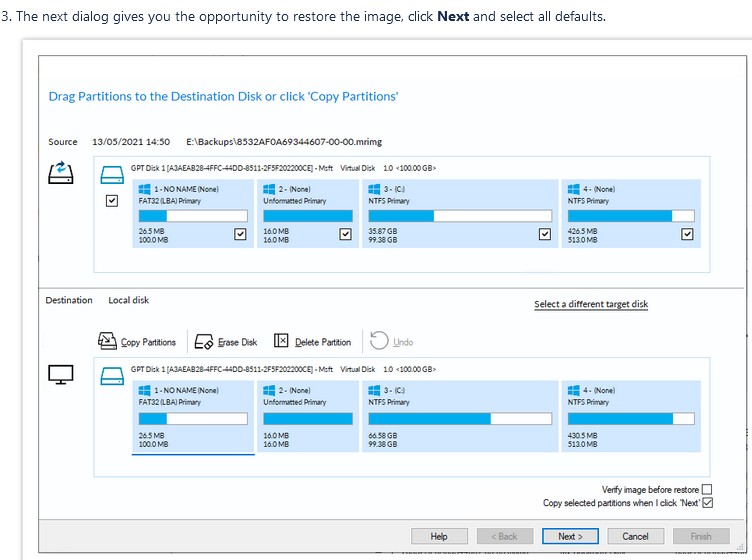Click the source image restore disk icon

61,173
